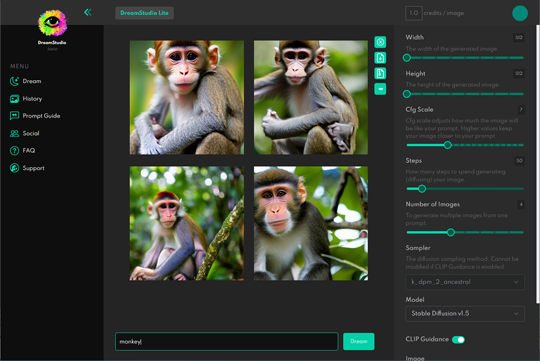Open the user account avatar circle
The width and height of the screenshot is (540, 361).
coord(520,13)
